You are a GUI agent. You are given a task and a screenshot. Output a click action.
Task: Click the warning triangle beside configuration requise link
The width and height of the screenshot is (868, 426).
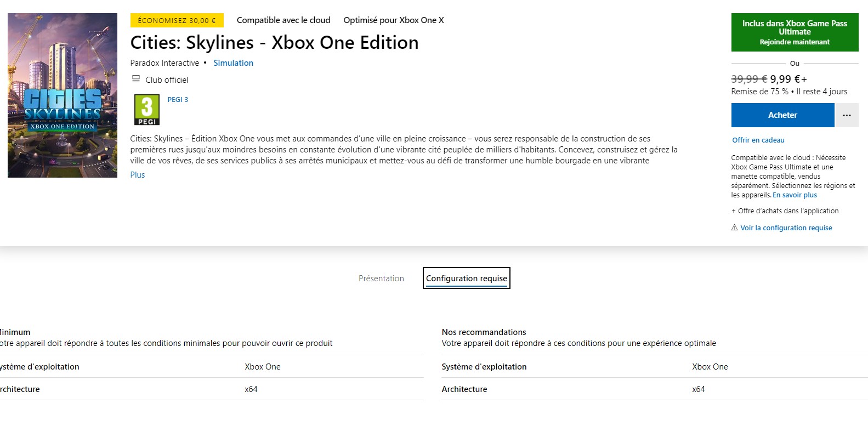click(x=734, y=228)
